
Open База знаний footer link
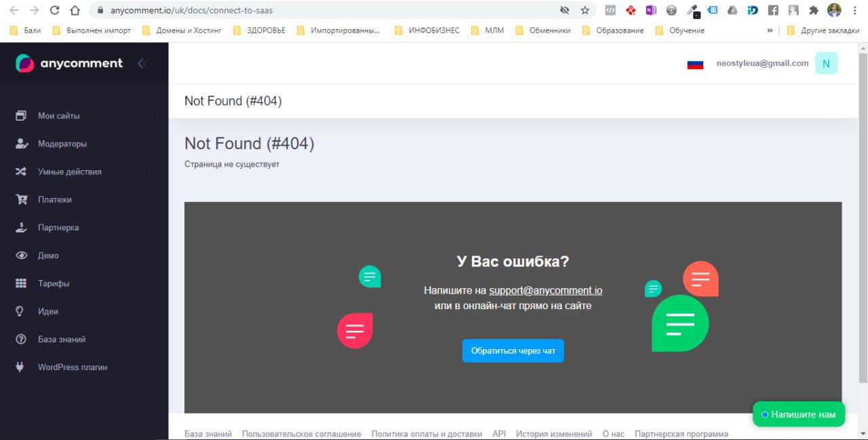point(208,434)
